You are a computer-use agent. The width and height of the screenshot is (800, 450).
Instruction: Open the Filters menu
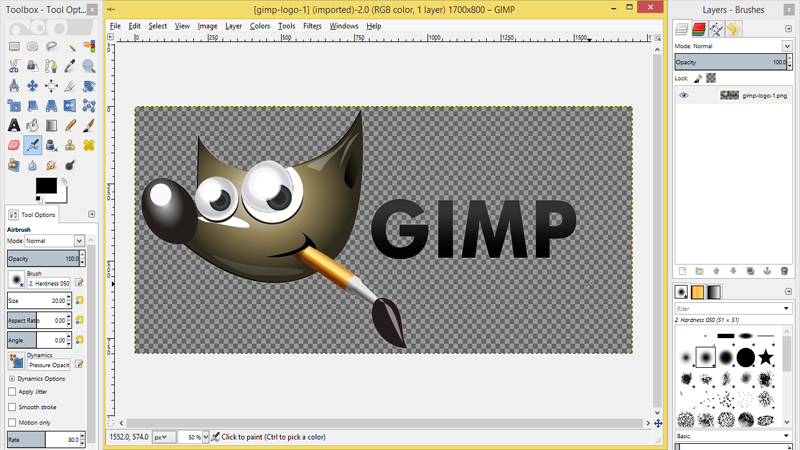[x=312, y=26]
